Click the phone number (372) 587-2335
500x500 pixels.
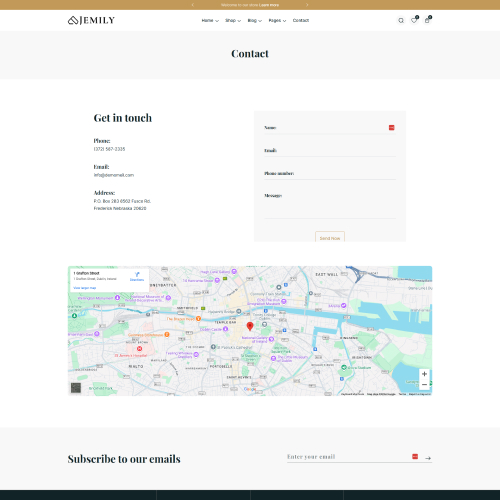(x=109, y=149)
